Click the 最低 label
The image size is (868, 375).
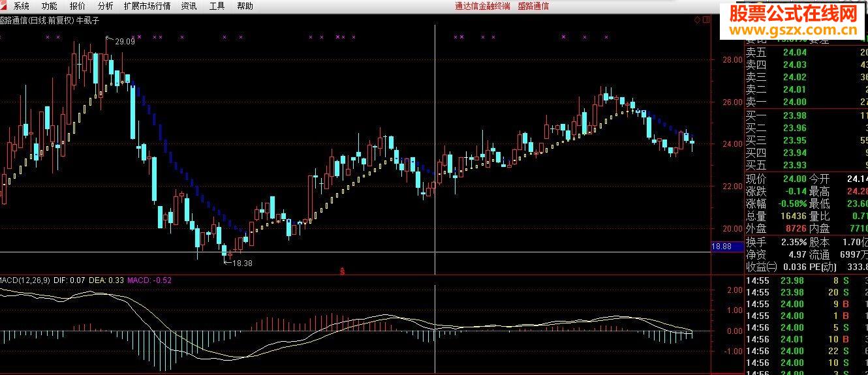pos(820,203)
